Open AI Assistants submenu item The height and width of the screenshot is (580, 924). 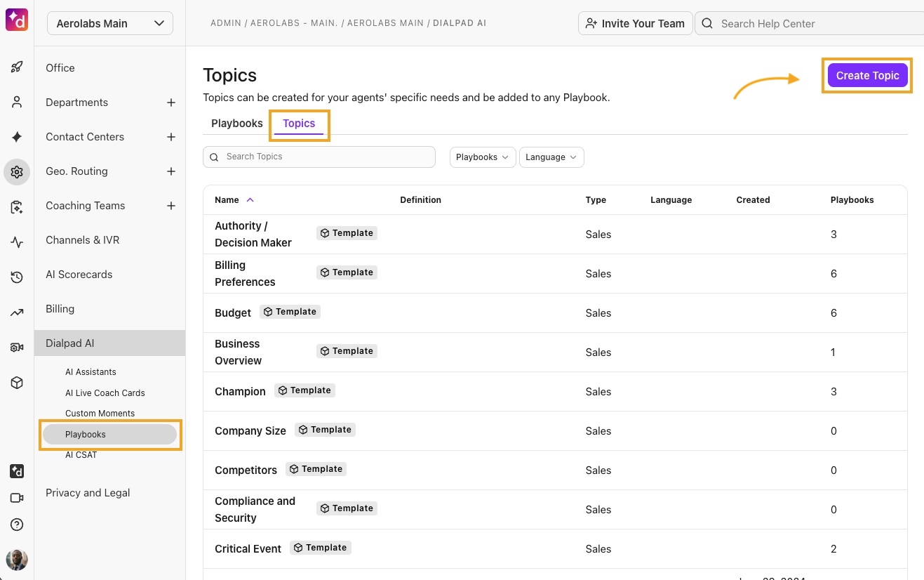[x=91, y=372]
